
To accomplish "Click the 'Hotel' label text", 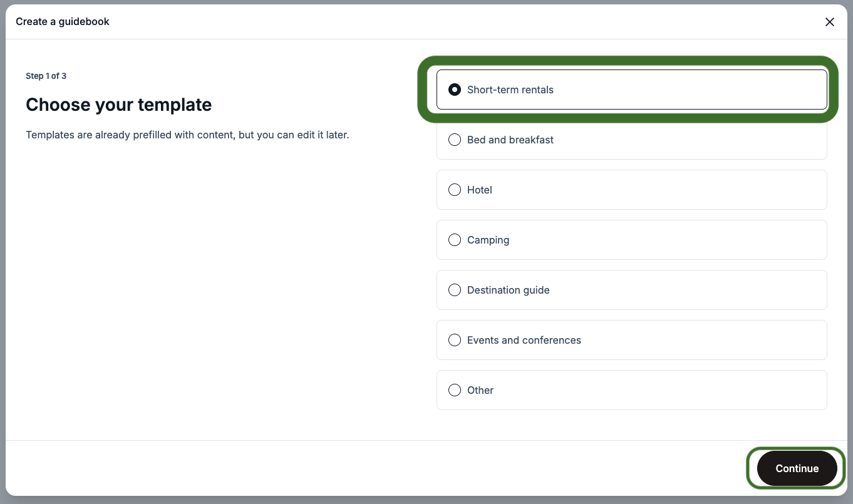I will click(480, 190).
